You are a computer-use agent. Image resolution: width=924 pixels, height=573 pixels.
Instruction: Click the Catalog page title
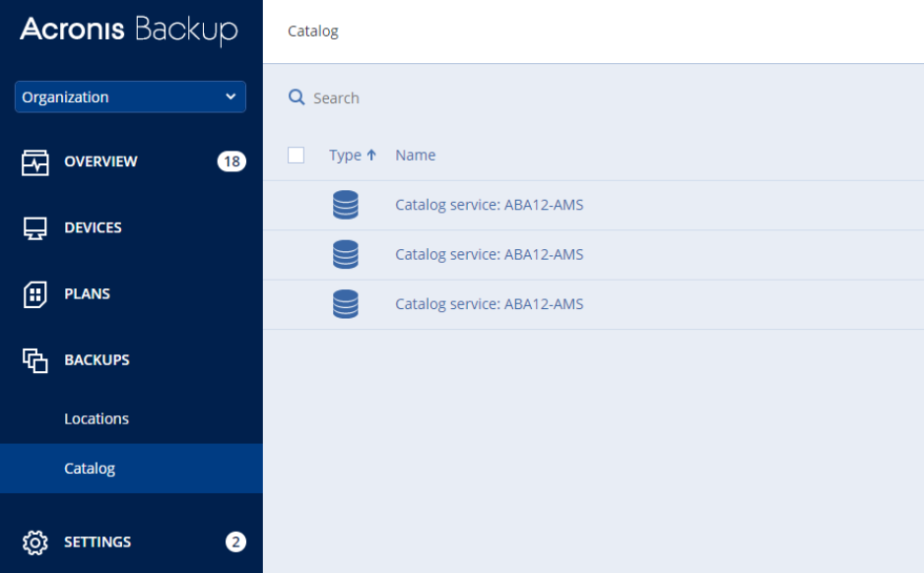pos(313,32)
